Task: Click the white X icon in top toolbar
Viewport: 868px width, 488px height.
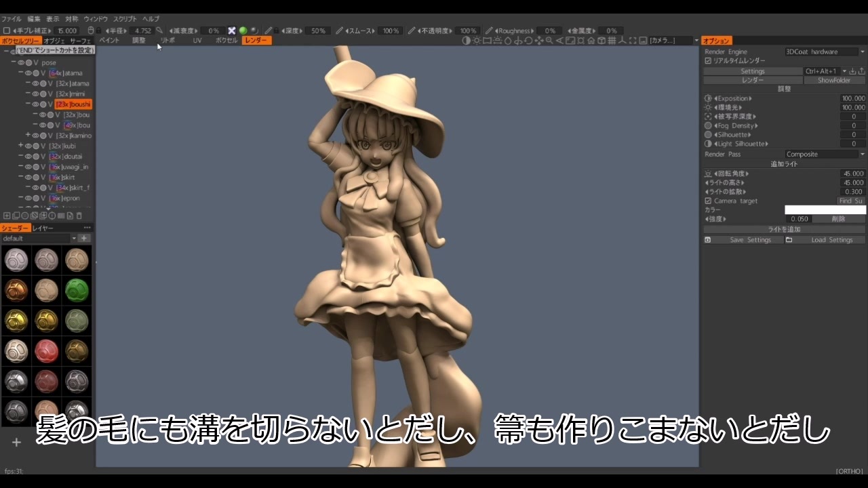Action: coord(232,30)
